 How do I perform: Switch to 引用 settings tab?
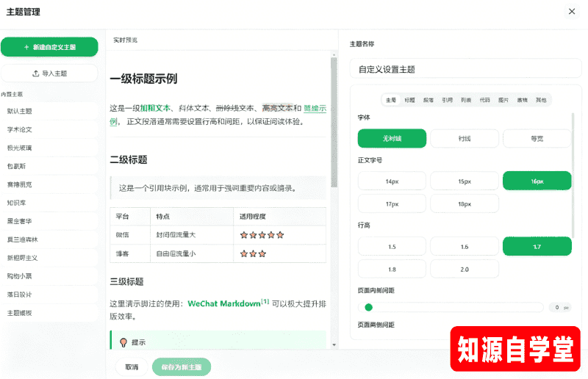point(447,100)
